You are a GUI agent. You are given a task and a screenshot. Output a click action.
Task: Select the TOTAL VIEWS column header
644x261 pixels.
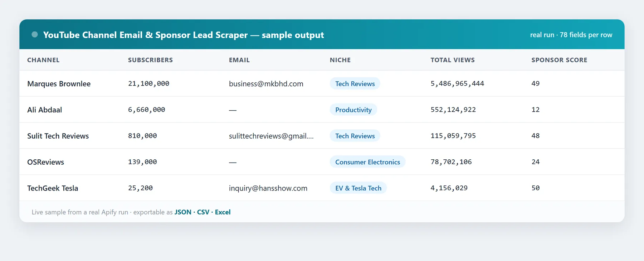point(453,60)
